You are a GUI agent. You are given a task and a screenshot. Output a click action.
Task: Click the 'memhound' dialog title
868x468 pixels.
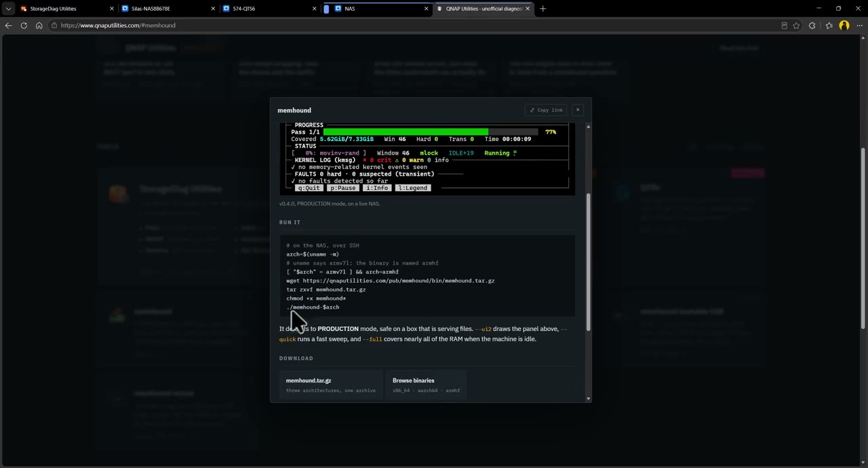click(294, 110)
